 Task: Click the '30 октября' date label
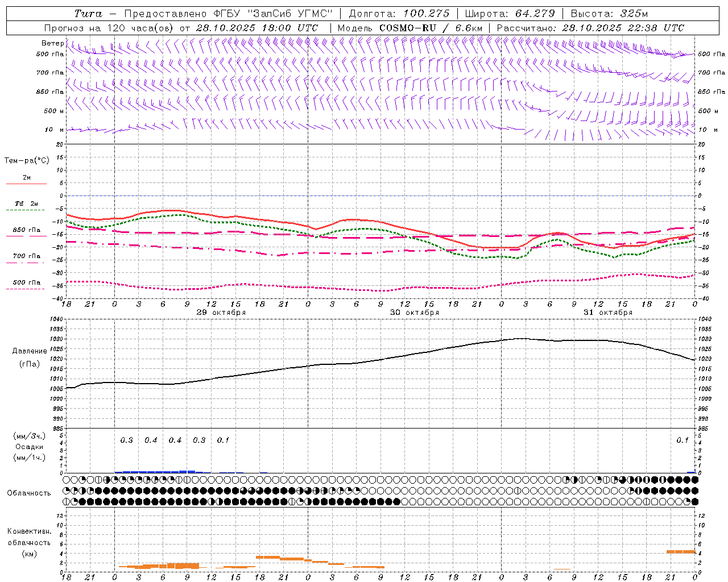click(415, 313)
